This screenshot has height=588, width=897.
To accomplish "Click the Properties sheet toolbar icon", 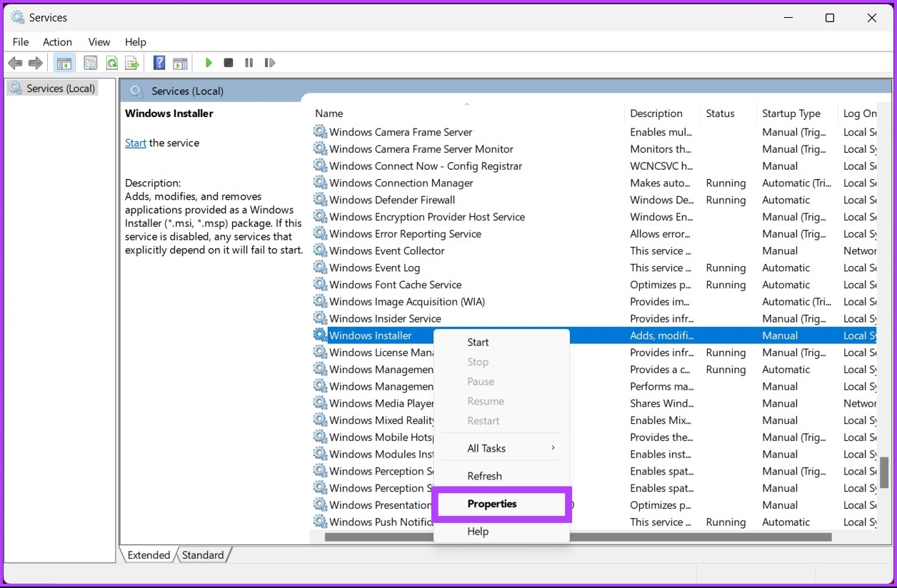I will point(91,63).
